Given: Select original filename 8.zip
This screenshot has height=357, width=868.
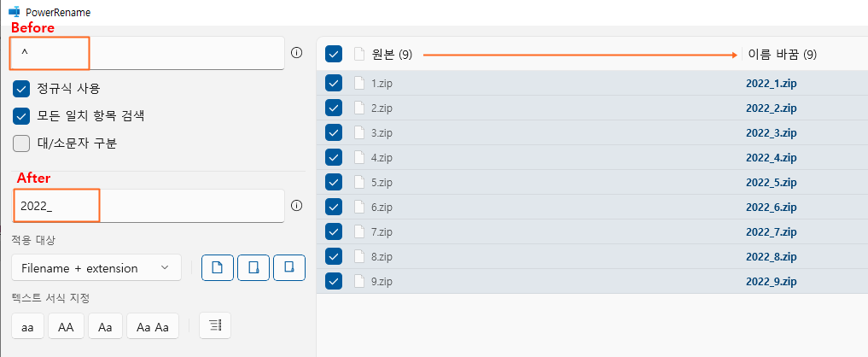Looking at the screenshot, I should [x=382, y=256].
